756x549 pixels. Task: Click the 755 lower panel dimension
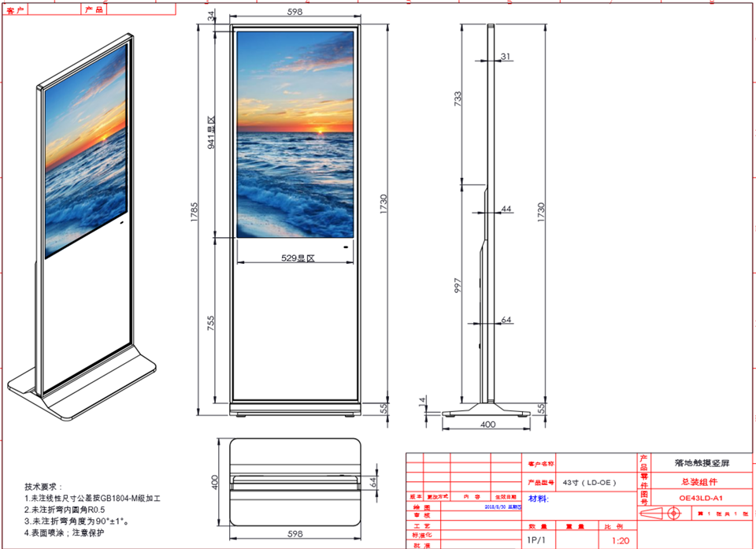coord(210,323)
